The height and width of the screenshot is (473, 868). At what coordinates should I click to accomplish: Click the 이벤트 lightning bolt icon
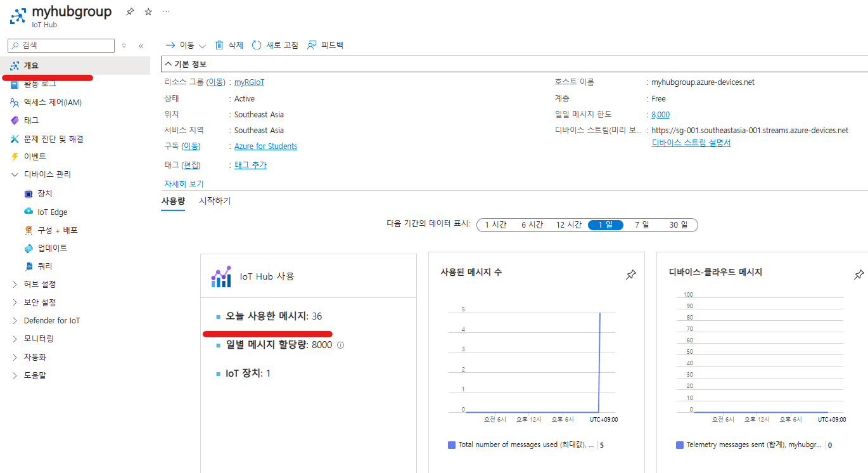[x=15, y=157]
